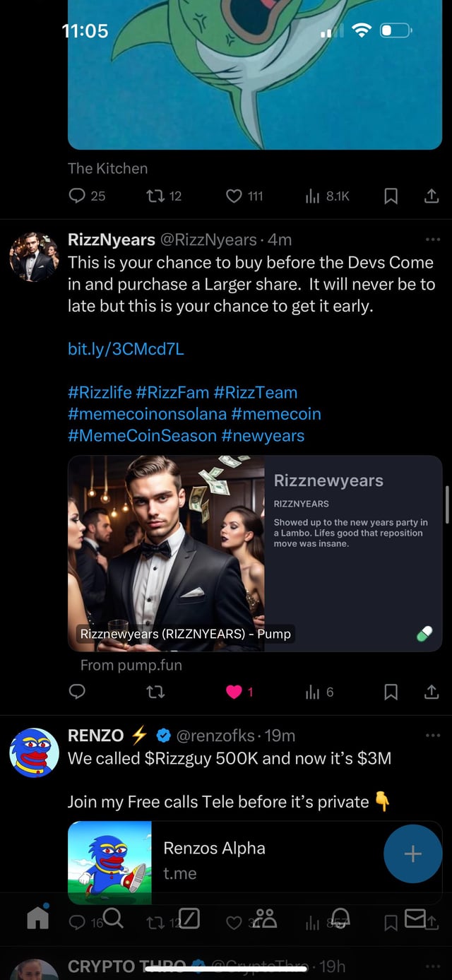Bookmark The Kitchen post
Screen dimensions: 452x980
click(x=391, y=196)
